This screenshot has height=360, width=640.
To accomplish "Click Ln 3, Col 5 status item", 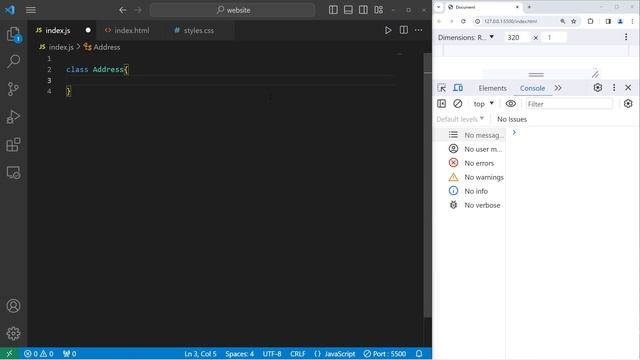I will (x=200, y=353).
